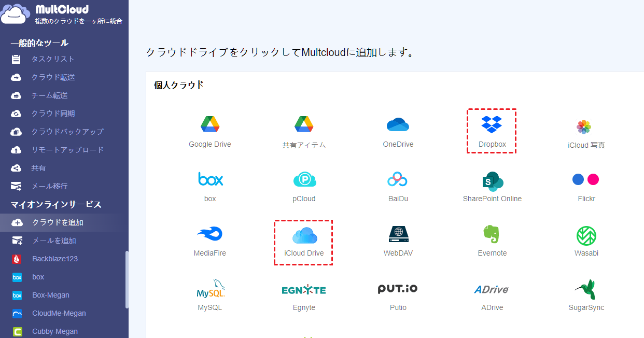Image resolution: width=644 pixels, height=338 pixels.
Task: Click the リモートアップロード upload icon
Action: click(17, 150)
